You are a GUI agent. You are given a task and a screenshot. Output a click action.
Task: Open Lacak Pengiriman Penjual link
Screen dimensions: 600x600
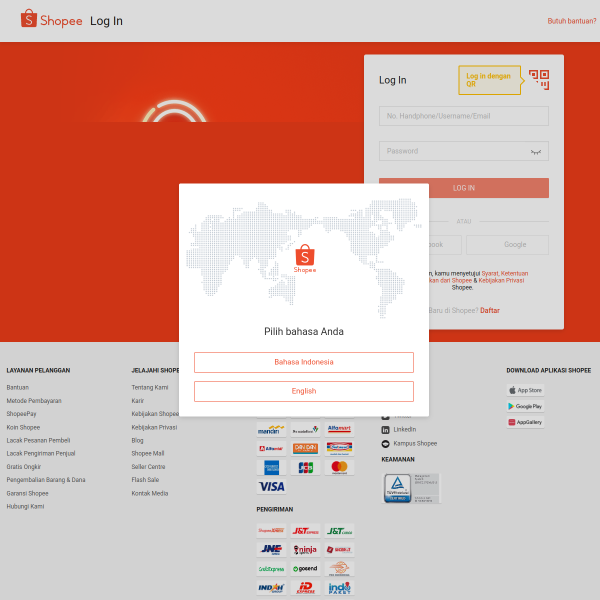coord(41,453)
